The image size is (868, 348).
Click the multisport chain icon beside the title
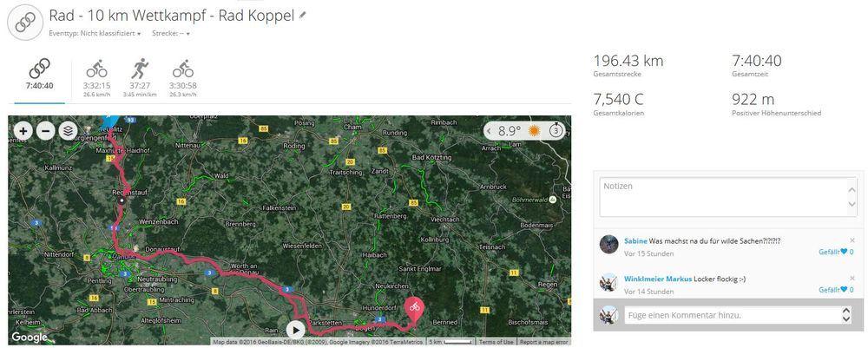click(x=25, y=23)
